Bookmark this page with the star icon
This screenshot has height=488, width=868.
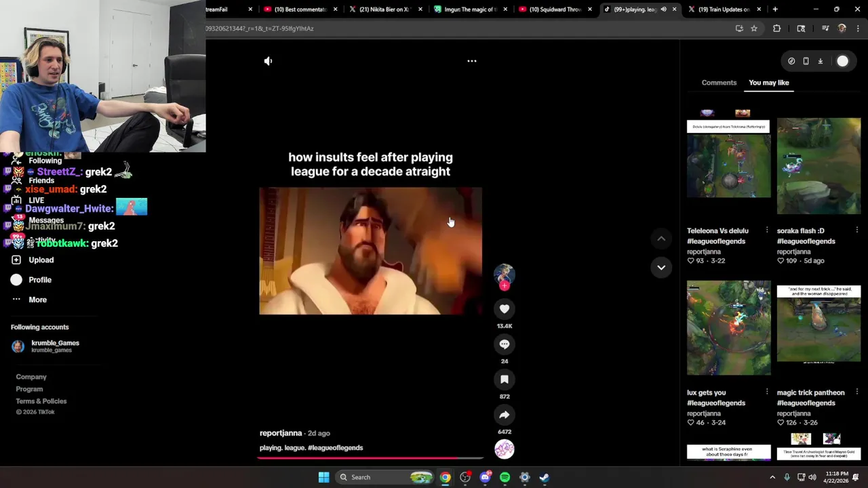pyautogui.click(x=753, y=28)
